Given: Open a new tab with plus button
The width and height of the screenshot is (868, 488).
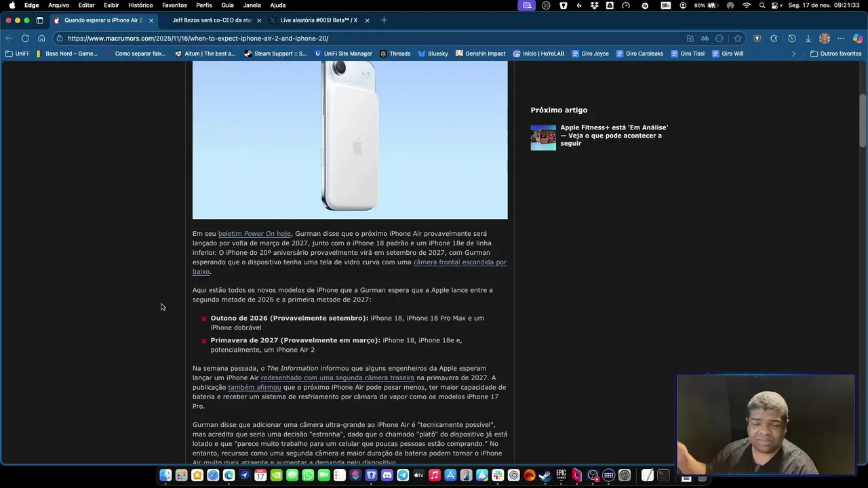Looking at the screenshot, I should tap(384, 20).
